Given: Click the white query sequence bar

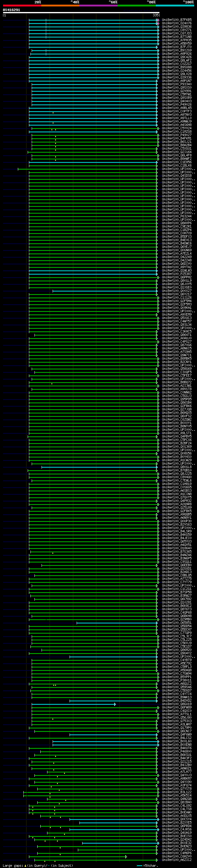Looking at the screenshot, I should click(x=81, y=13).
